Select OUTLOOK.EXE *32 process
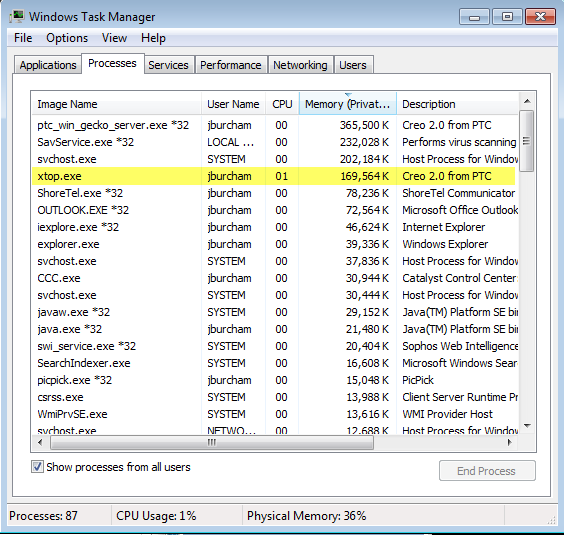 coord(274,210)
